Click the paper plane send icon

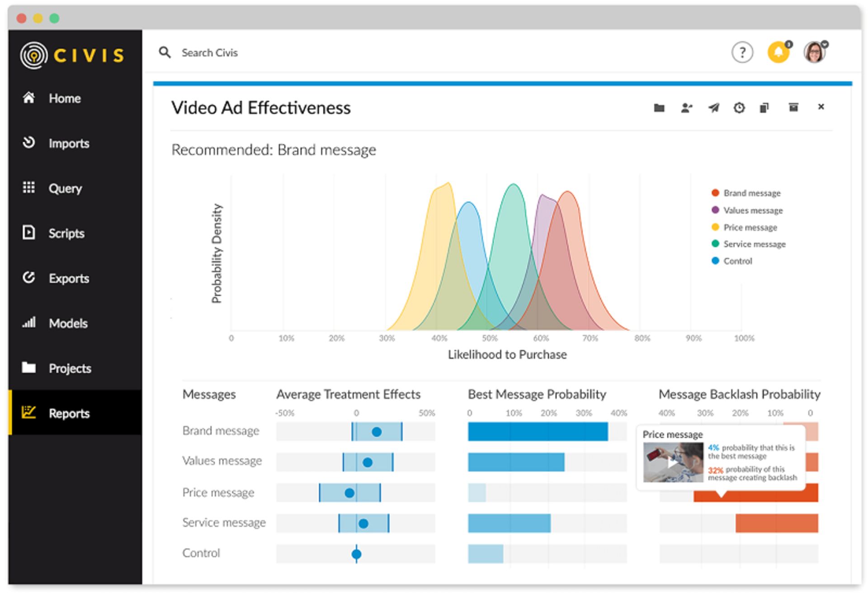click(x=713, y=108)
